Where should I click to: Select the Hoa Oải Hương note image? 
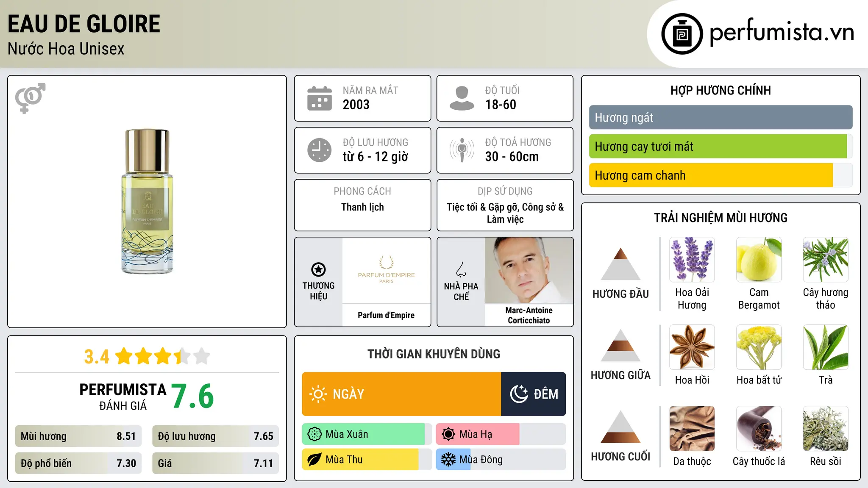692,260
